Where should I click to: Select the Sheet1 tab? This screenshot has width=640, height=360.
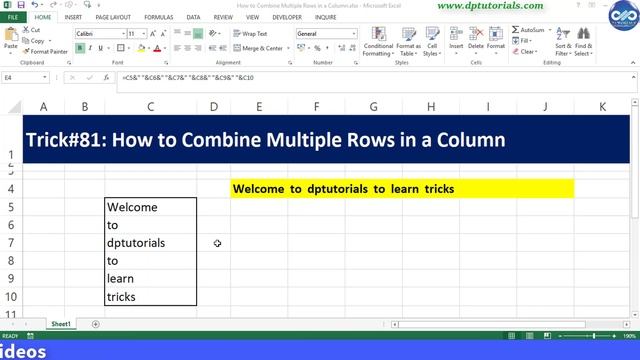pyautogui.click(x=61, y=324)
